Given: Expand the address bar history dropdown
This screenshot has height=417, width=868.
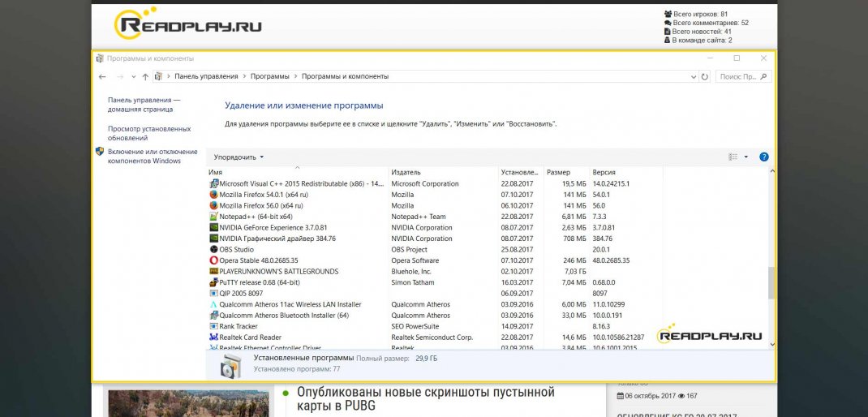Looking at the screenshot, I should pos(694,77).
